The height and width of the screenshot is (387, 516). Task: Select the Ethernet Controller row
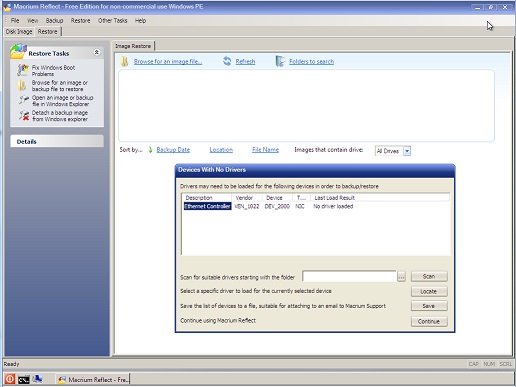coord(316,206)
